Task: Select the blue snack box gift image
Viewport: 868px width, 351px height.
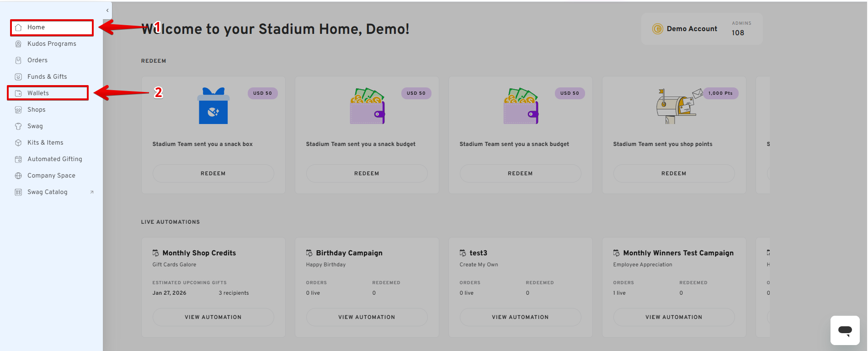Action: point(213,106)
